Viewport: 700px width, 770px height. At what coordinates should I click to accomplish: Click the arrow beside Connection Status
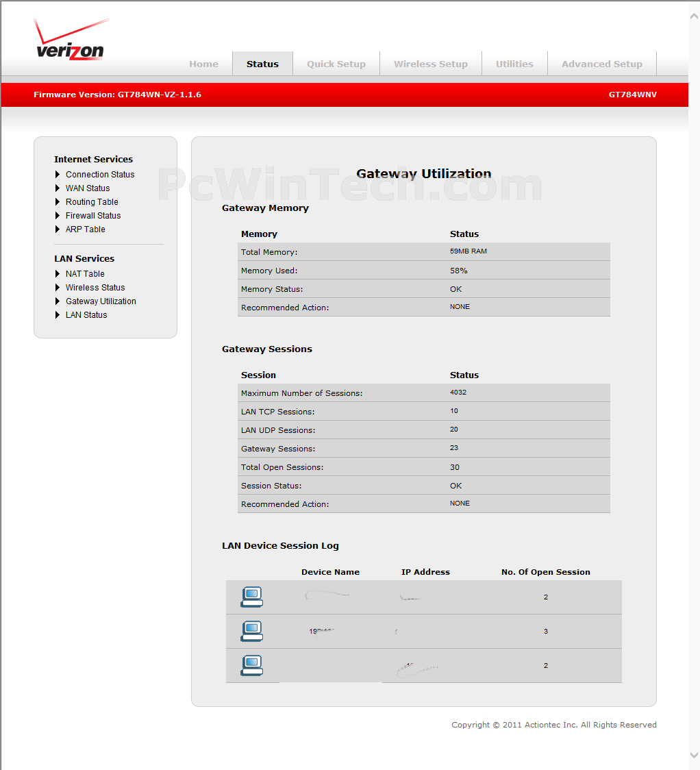pos(58,174)
